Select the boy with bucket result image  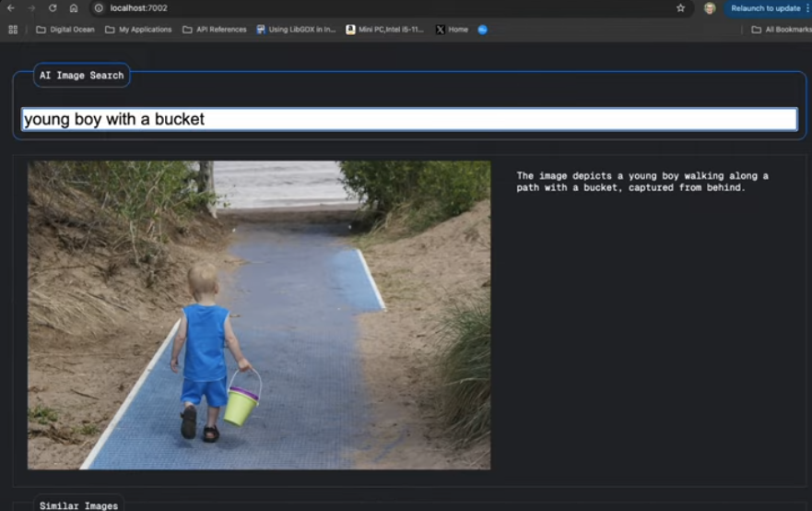point(259,315)
